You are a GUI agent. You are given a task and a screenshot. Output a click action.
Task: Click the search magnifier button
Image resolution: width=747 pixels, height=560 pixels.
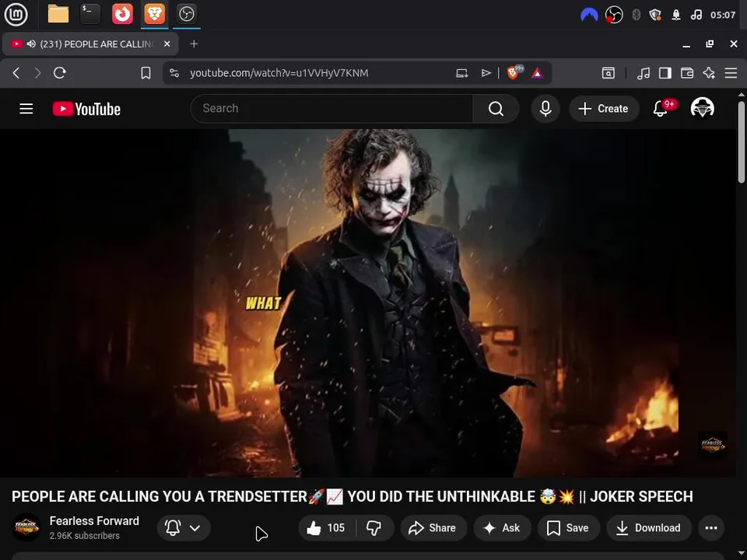[496, 109]
